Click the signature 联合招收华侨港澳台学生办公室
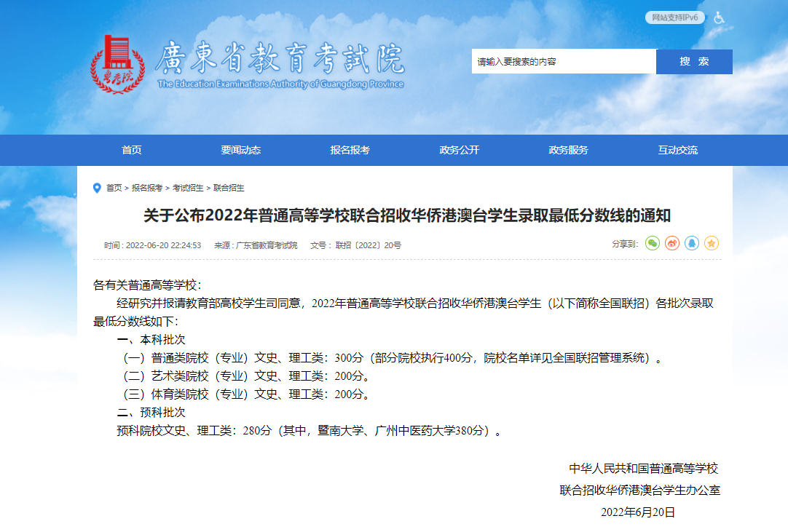 tap(639, 491)
